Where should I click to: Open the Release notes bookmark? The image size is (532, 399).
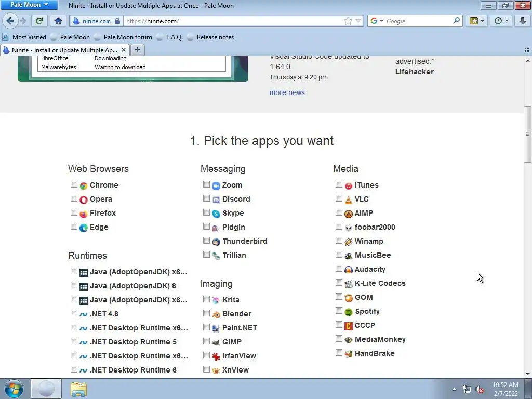coord(210,37)
